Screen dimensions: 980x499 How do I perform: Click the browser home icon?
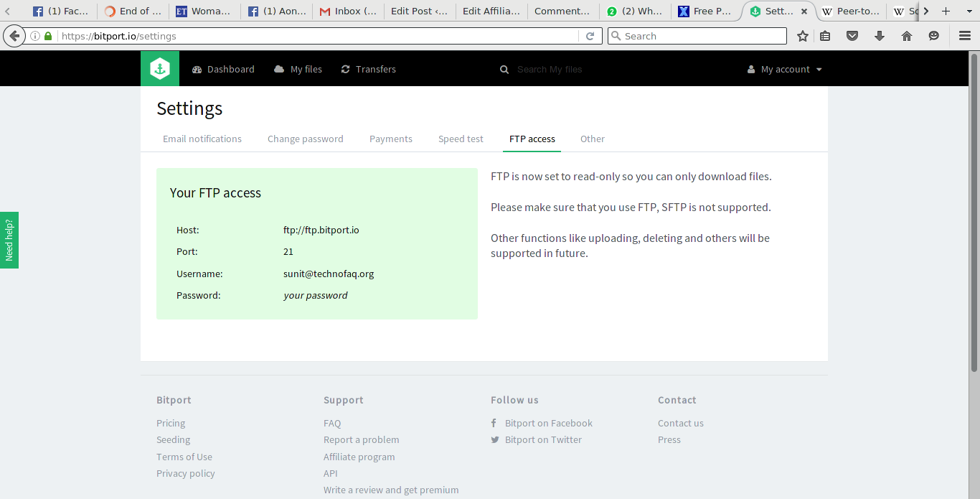(907, 36)
